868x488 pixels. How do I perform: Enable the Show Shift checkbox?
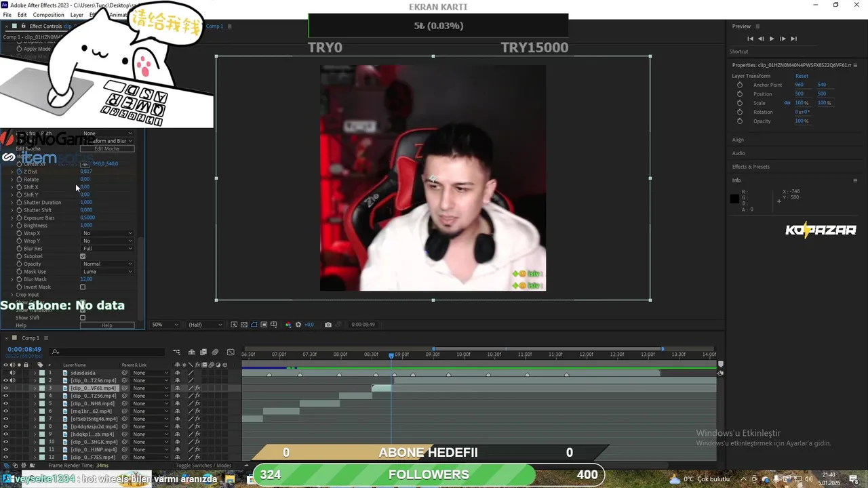tap(83, 318)
